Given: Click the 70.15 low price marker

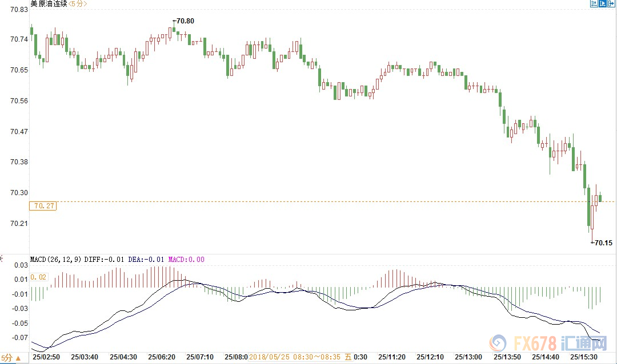Looking at the screenshot, I should pos(603,243).
